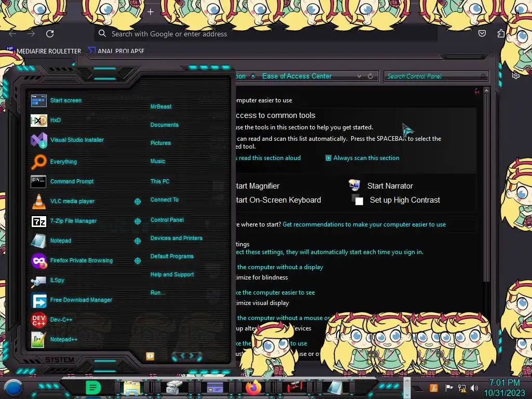532x399 pixels.
Task: Click the orange notification icon in start menu
Action: [x=150, y=356]
